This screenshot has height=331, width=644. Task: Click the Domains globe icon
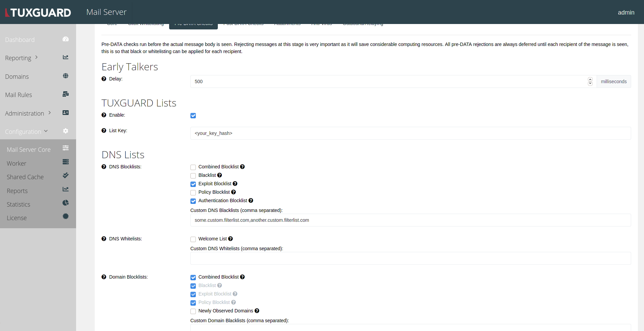(x=65, y=76)
